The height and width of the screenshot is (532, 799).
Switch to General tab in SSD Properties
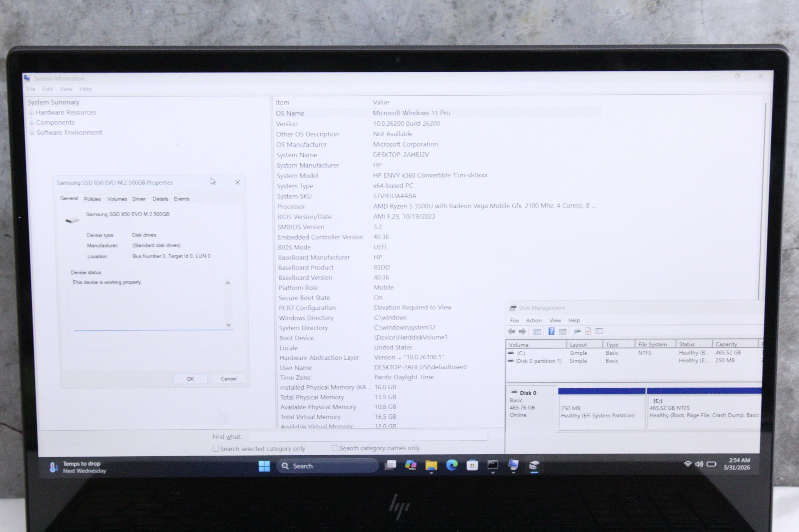pos(69,198)
